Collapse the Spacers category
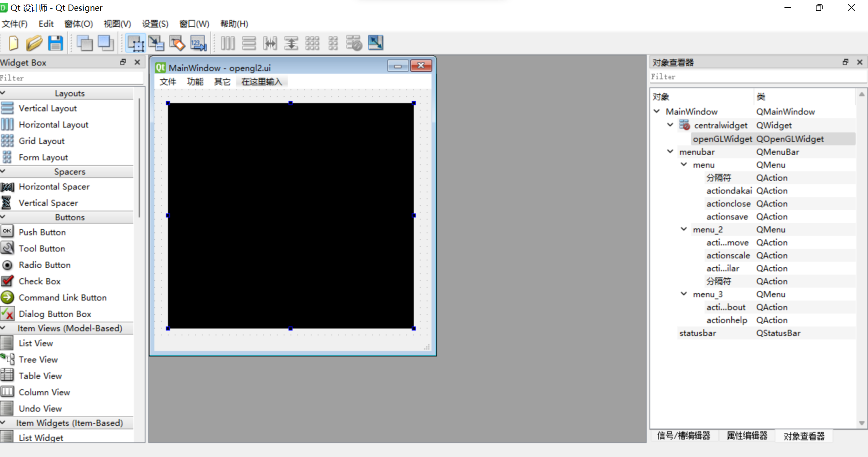This screenshot has height=457, width=868. [3, 171]
